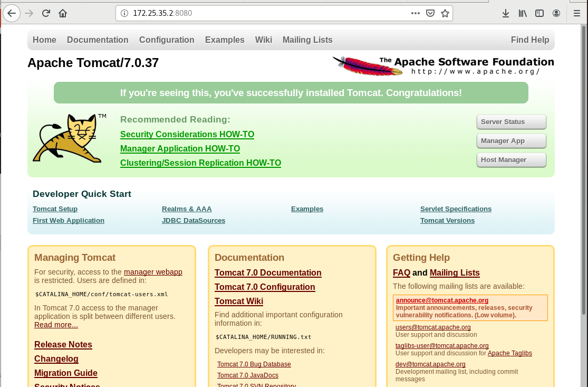Open the Realms & AAA link

click(187, 209)
